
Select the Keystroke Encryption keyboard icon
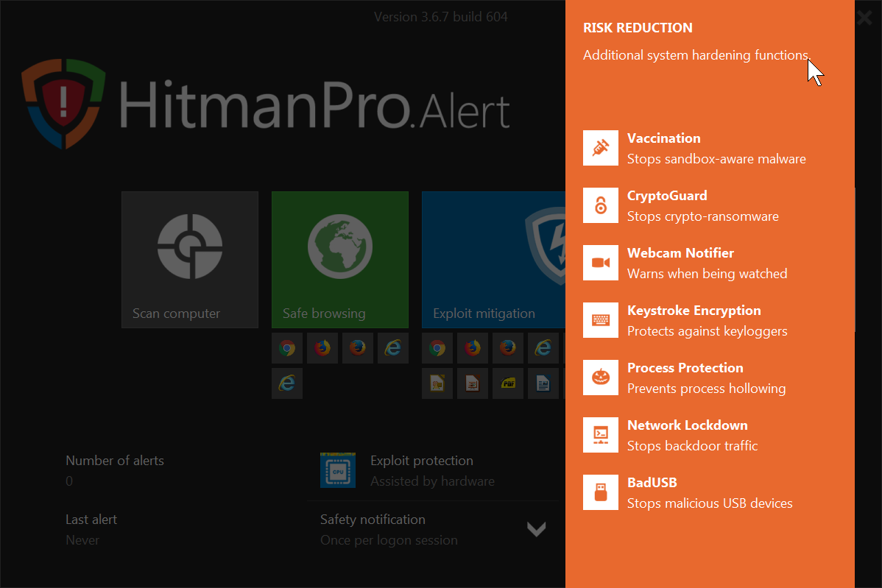600,320
